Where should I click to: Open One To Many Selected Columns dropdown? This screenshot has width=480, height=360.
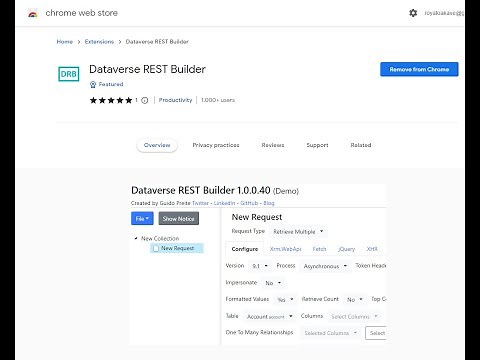click(331, 333)
